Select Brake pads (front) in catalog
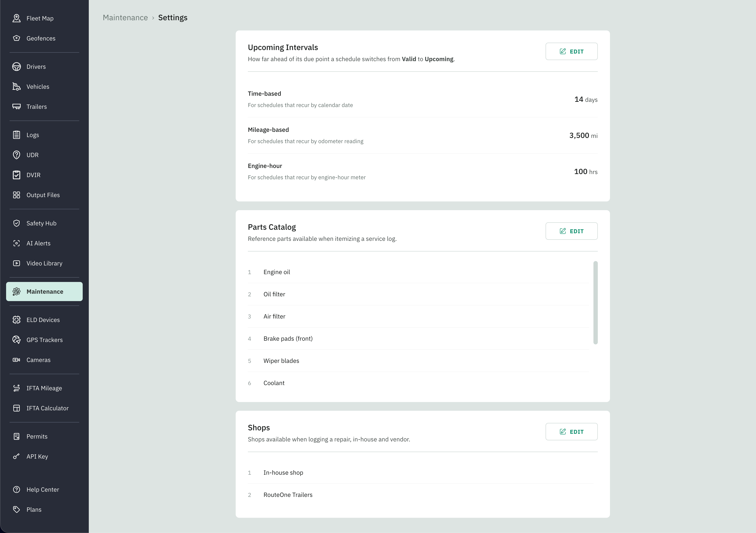This screenshot has width=756, height=533. 418,339
